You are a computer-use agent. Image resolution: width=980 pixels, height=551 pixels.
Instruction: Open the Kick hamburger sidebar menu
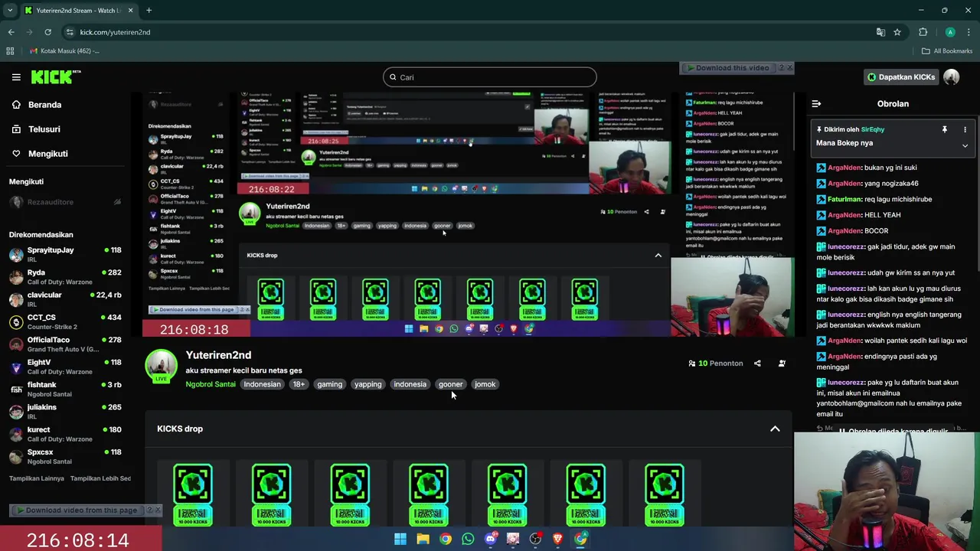[x=16, y=77]
